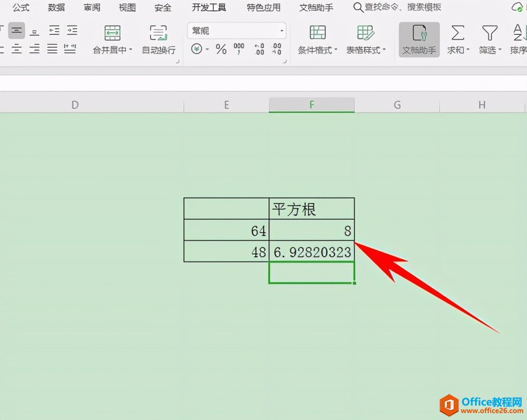This screenshot has width=527, height=420.
Task: Select column H header
Action: pos(482,105)
